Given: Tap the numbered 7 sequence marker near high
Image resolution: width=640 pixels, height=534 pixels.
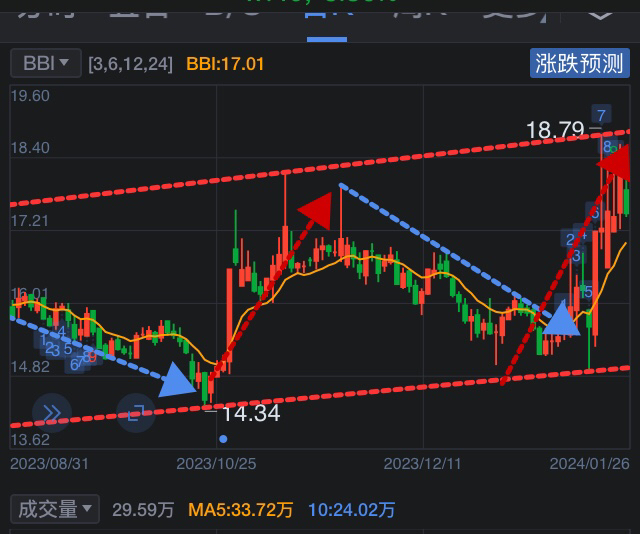Looking at the screenshot, I should 601,115.
